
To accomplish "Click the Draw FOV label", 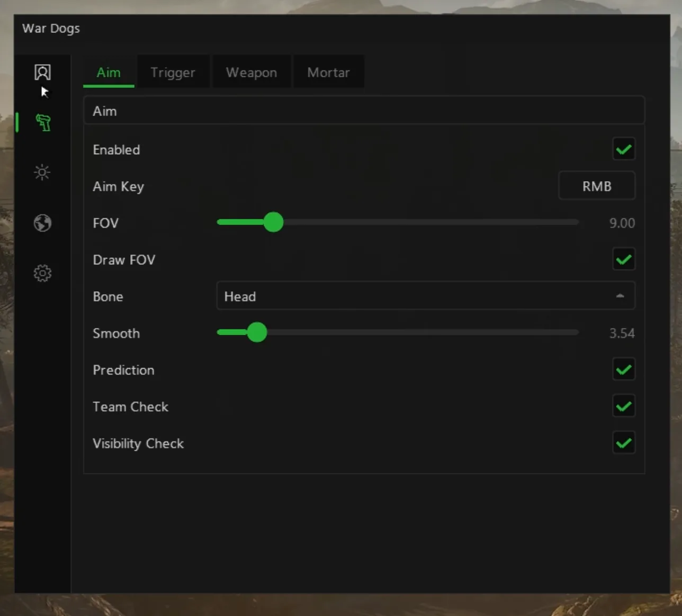I will 124,260.
